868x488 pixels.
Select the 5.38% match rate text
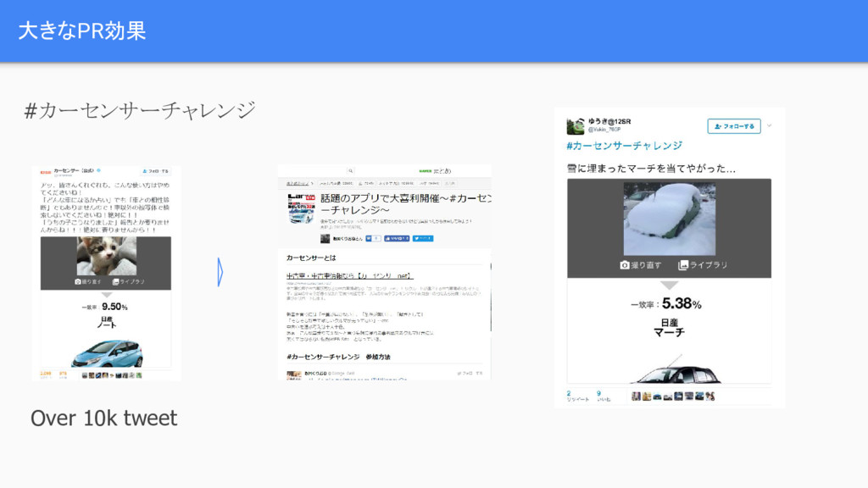tap(682, 304)
